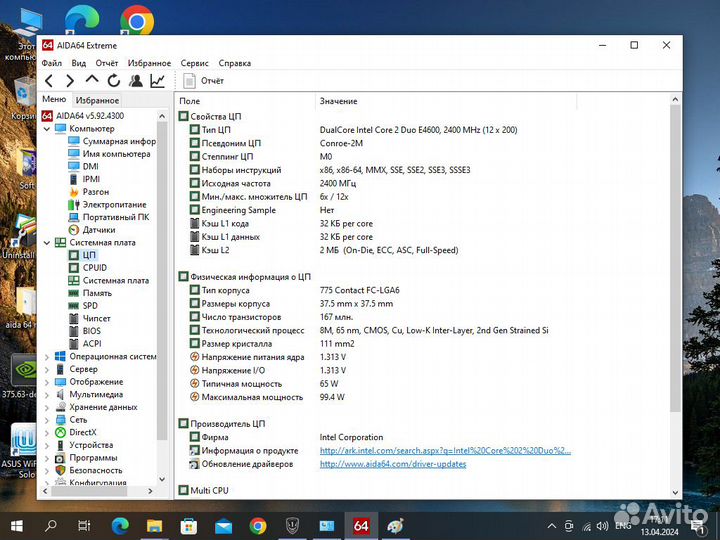Click the tree panel vertical scrollbar down arrow
Image resolution: width=720 pixels, height=540 pixels.
[x=162, y=478]
